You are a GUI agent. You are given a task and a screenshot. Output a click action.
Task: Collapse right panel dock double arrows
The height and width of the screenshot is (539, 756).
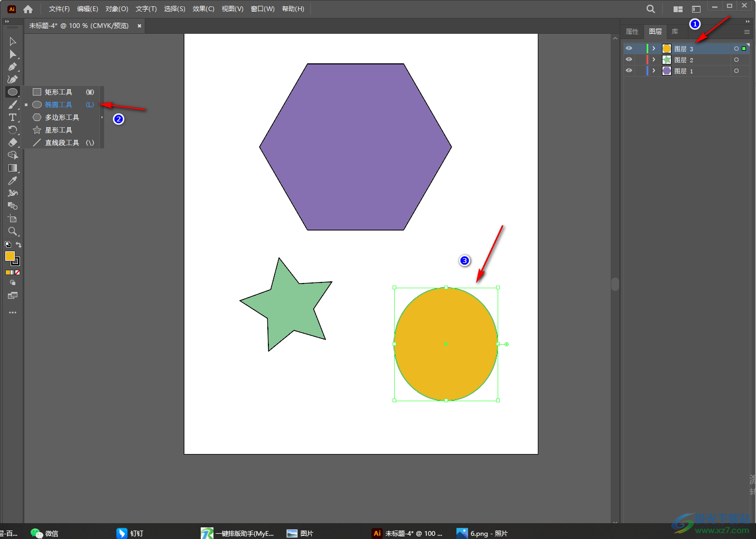[748, 22]
